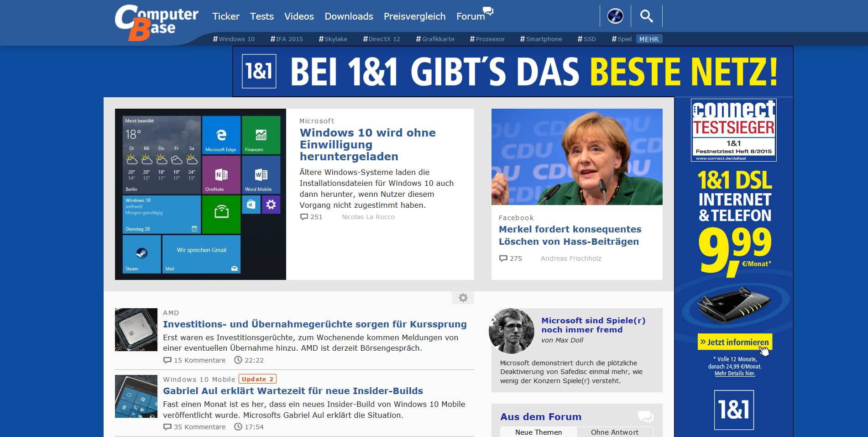Click the clock icon next to 17:54

click(x=238, y=427)
